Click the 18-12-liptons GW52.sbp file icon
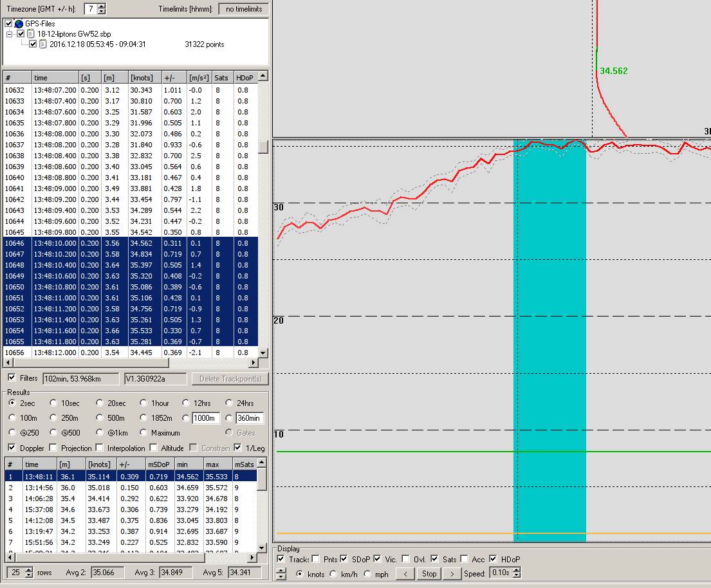 coord(31,33)
